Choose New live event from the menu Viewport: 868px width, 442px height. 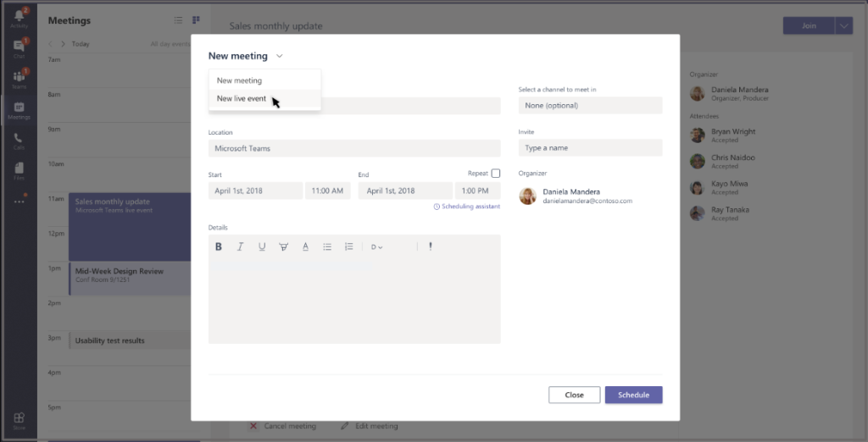coord(242,99)
